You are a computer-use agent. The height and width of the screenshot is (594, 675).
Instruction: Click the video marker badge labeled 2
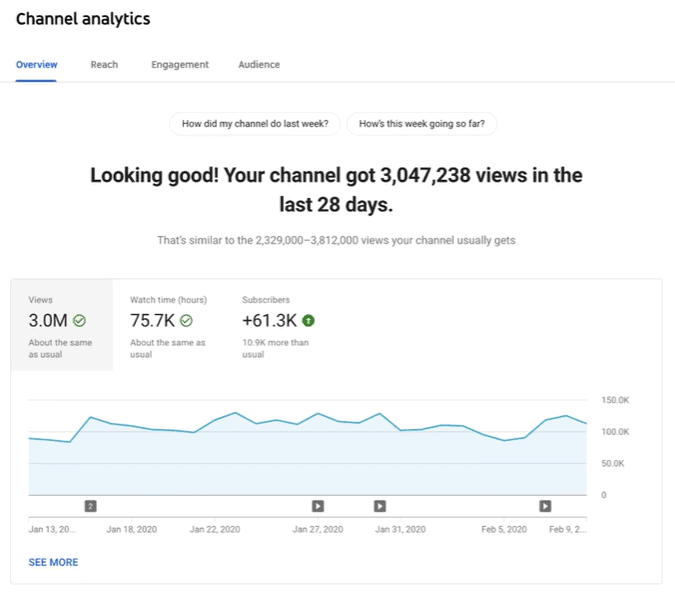pyautogui.click(x=90, y=506)
